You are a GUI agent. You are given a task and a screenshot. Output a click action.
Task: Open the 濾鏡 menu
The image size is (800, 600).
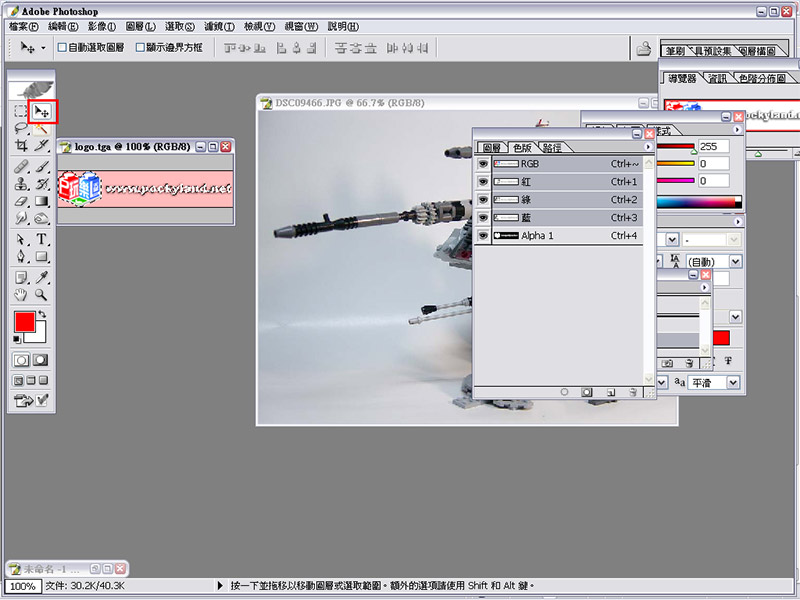tap(221, 26)
